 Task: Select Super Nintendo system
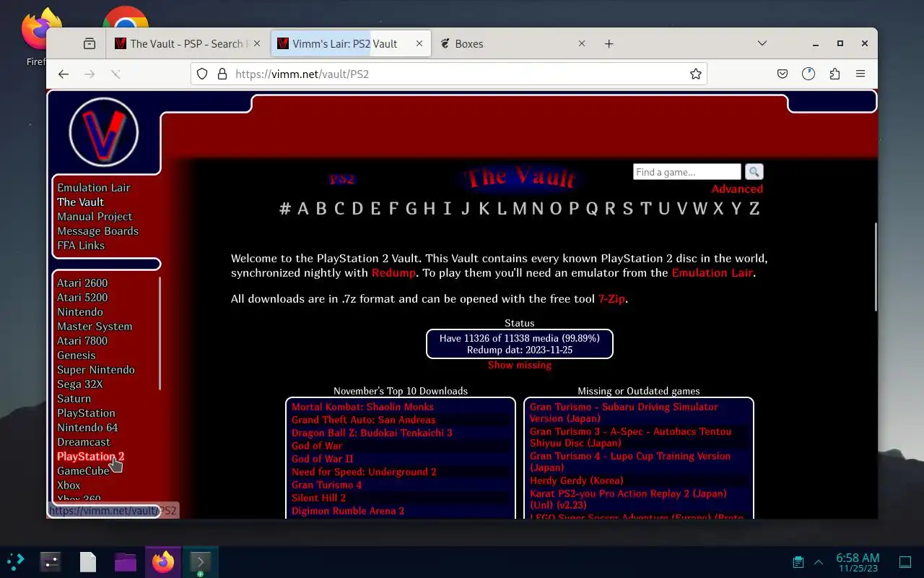pyautogui.click(x=96, y=369)
